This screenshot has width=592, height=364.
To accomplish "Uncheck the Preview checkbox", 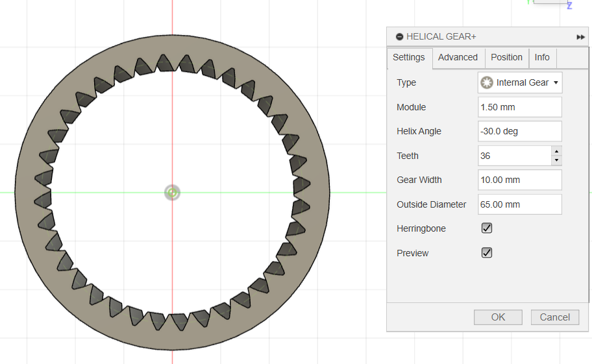I will [487, 253].
